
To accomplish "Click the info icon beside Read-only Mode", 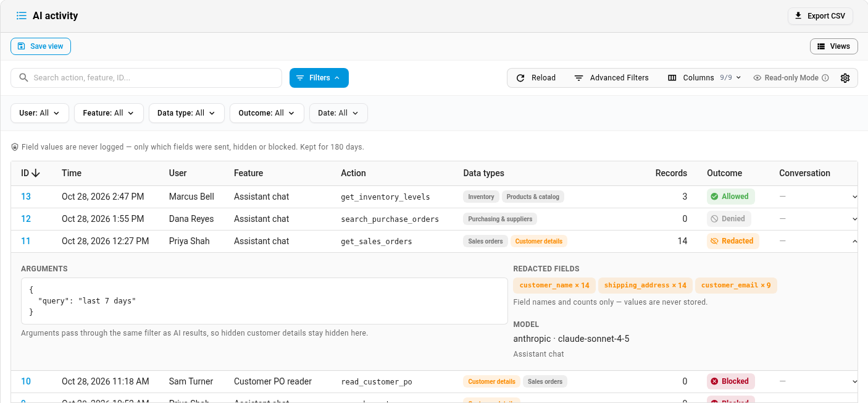I will pyautogui.click(x=825, y=78).
